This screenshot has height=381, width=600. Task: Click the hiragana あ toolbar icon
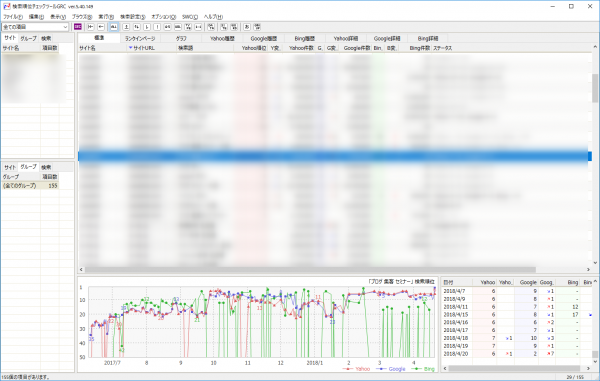pos(247,27)
